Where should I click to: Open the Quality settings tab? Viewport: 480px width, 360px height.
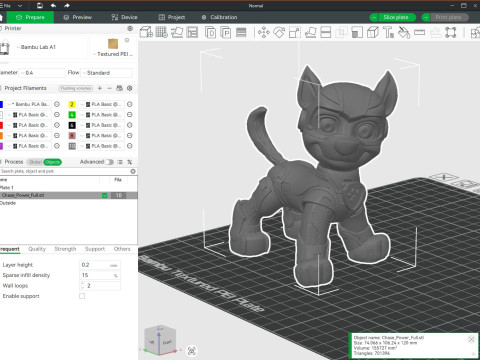click(37, 249)
